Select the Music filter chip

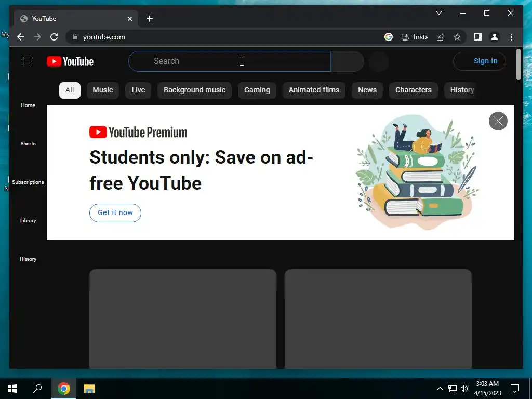click(x=103, y=90)
